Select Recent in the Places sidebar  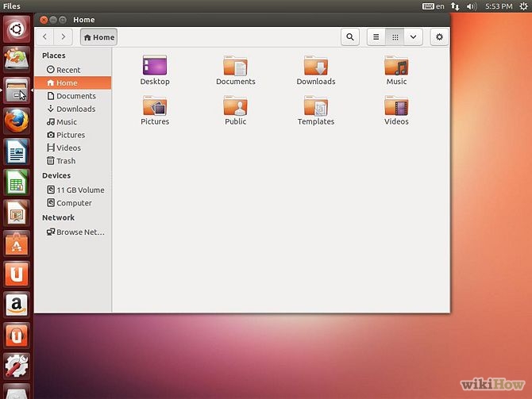(x=72, y=70)
